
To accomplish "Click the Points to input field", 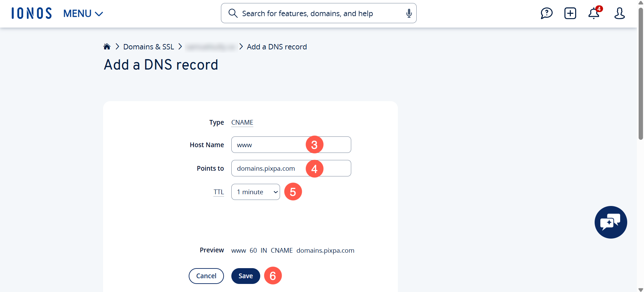I will (269, 168).
